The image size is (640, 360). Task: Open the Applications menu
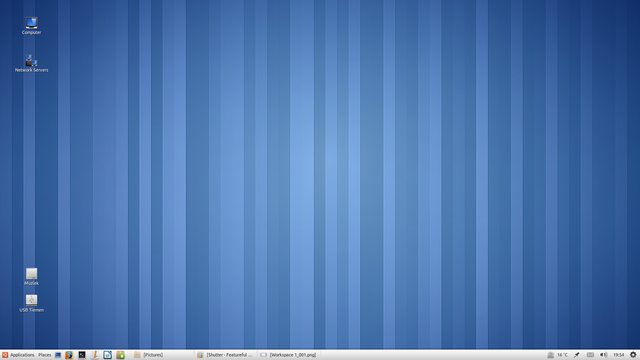[x=18, y=355]
